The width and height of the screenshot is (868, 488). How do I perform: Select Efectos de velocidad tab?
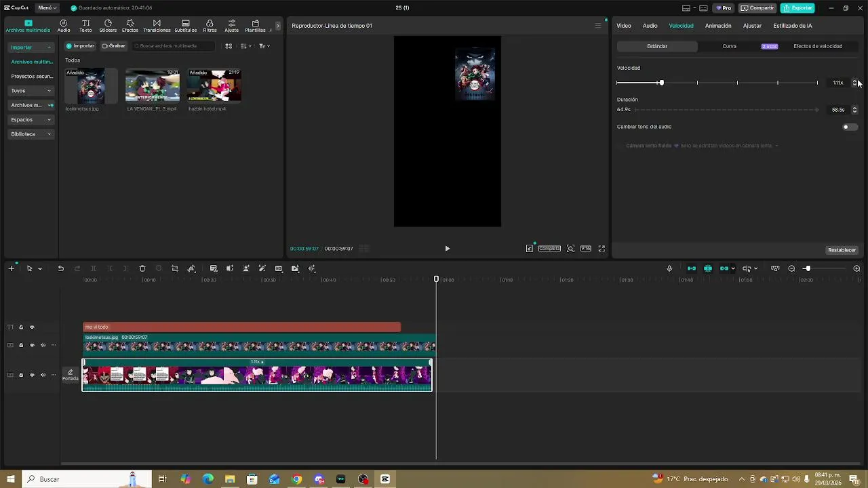(818, 46)
